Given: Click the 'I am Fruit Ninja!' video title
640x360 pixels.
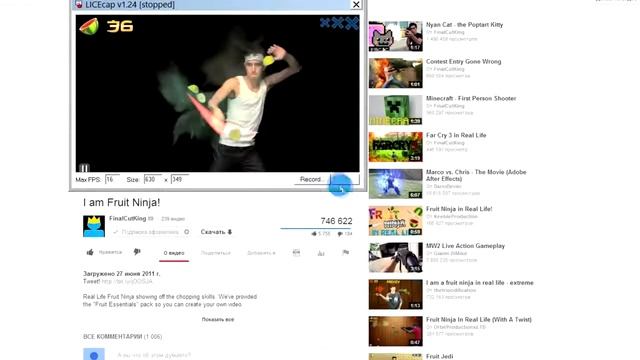Looking at the screenshot, I should point(122,202).
